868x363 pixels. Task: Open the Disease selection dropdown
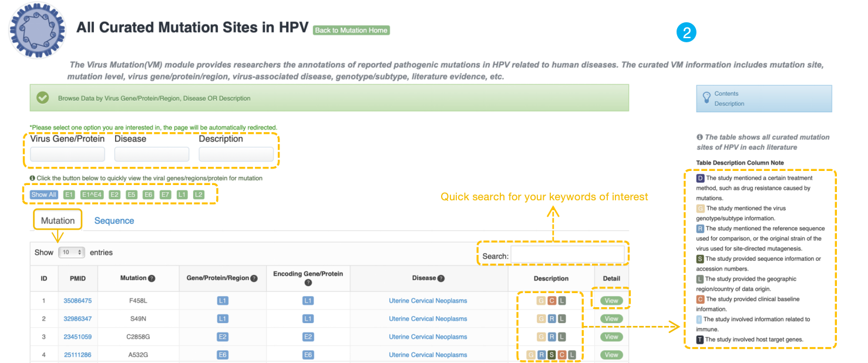click(x=152, y=154)
